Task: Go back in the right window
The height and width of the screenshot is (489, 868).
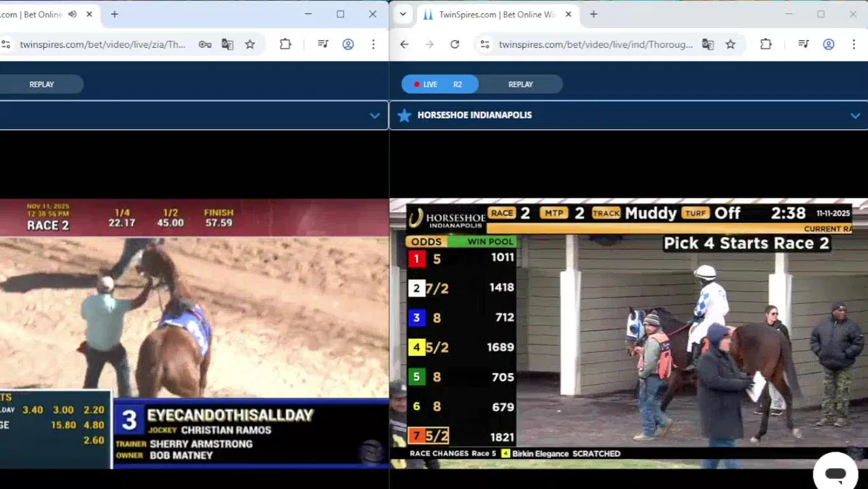Action: (x=404, y=44)
